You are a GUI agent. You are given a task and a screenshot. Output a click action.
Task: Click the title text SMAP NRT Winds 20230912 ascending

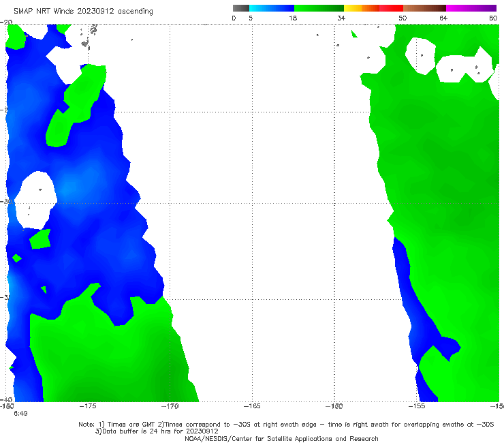[83, 12]
